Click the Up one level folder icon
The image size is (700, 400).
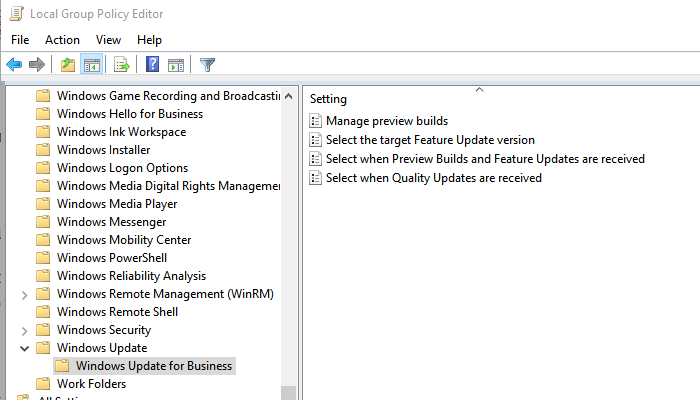67,65
